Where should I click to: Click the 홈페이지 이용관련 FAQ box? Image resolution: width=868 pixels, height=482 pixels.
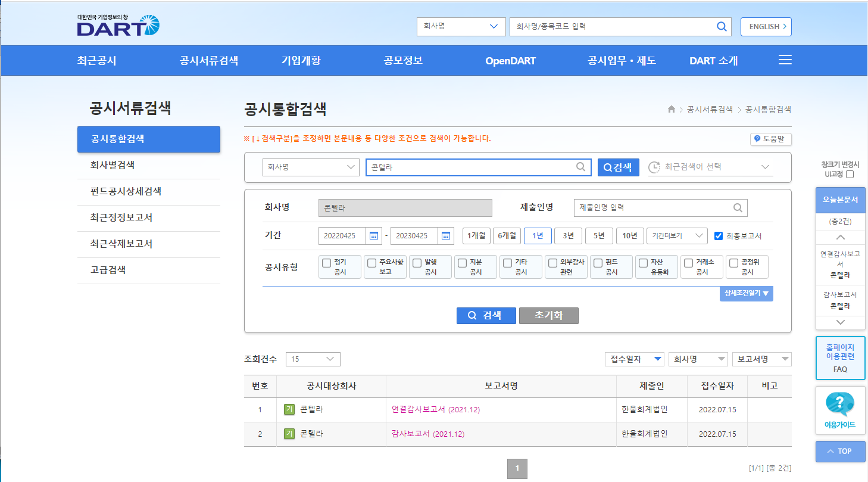point(840,358)
